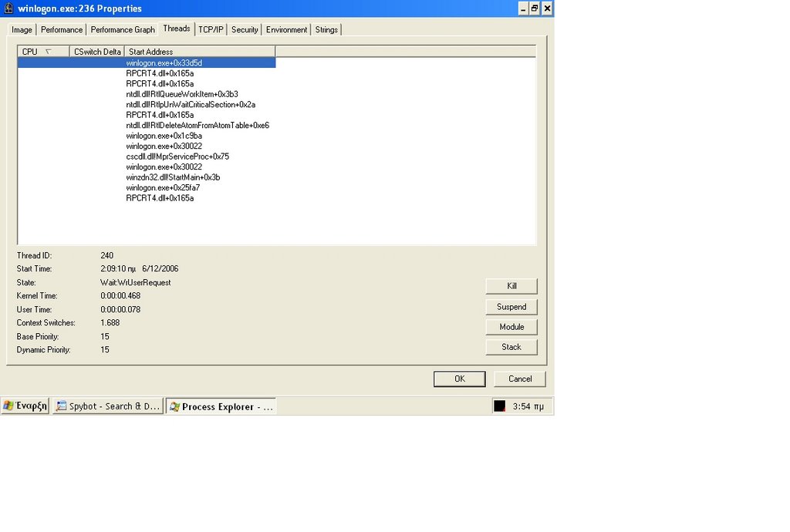Click the Thread ID value 240
This screenshot has height=532, width=790.
click(x=106, y=256)
